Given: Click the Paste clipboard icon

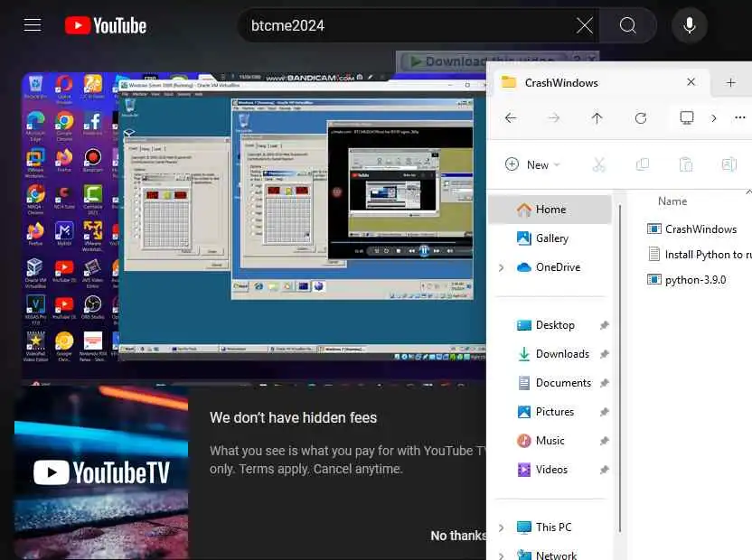Looking at the screenshot, I should point(686,164).
